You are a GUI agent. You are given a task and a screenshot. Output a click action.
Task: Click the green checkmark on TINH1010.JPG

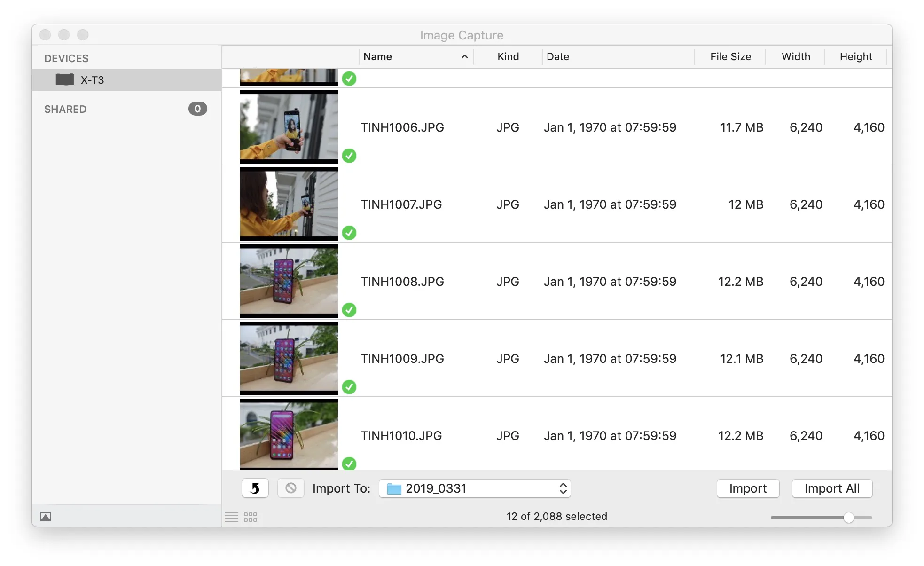click(x=349, y=464)
